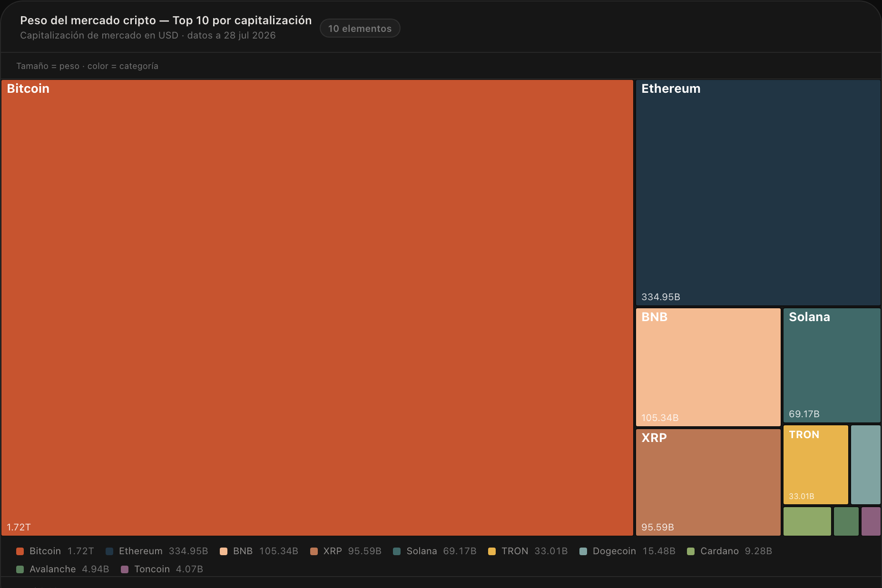The image size is (882, 588).
Task: Click the Solana legend color swatch
Action: click(x=397, y=551)
